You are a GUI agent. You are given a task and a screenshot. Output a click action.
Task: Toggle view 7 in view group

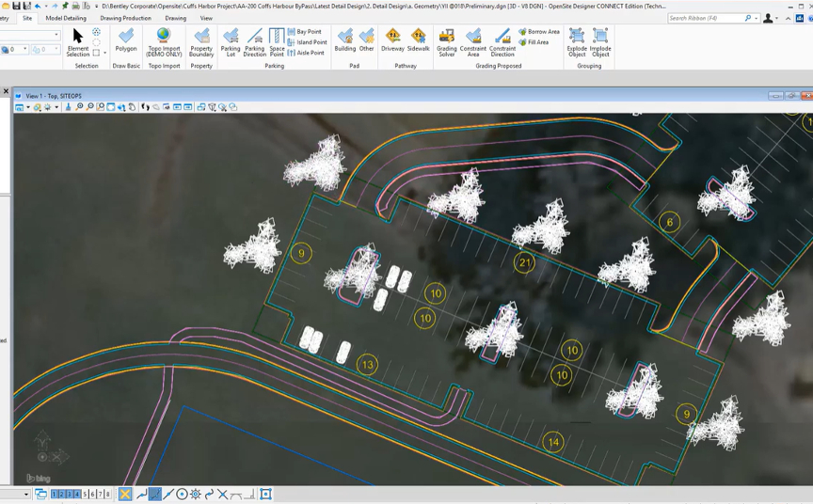[x=100, y=495]
